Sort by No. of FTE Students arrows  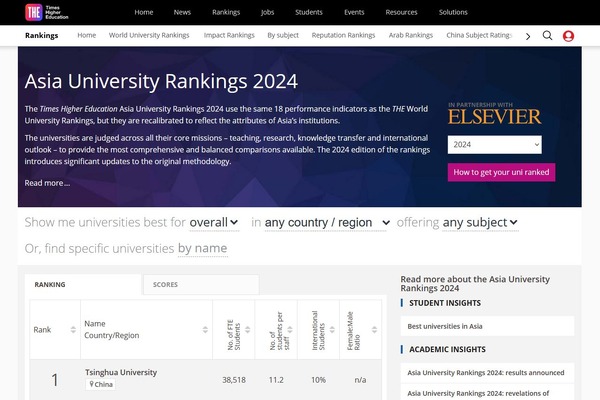click(x=248, y=330)
